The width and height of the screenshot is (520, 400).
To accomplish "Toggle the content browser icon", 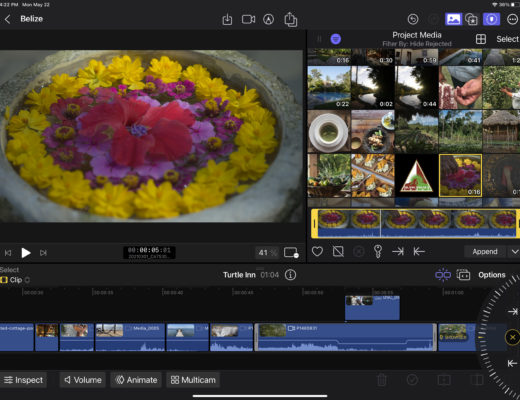I will (x=471, y=19).
